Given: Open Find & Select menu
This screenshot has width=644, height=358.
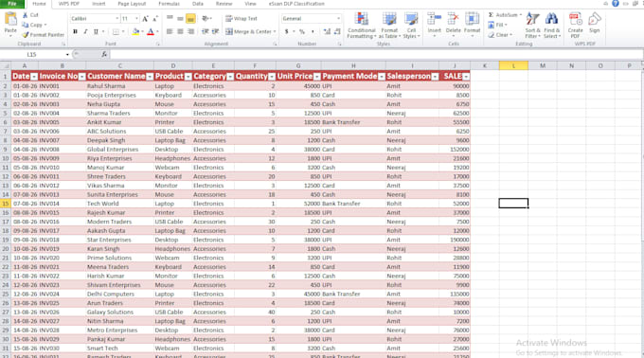Looking at the screenshot, I should point(551,25).
